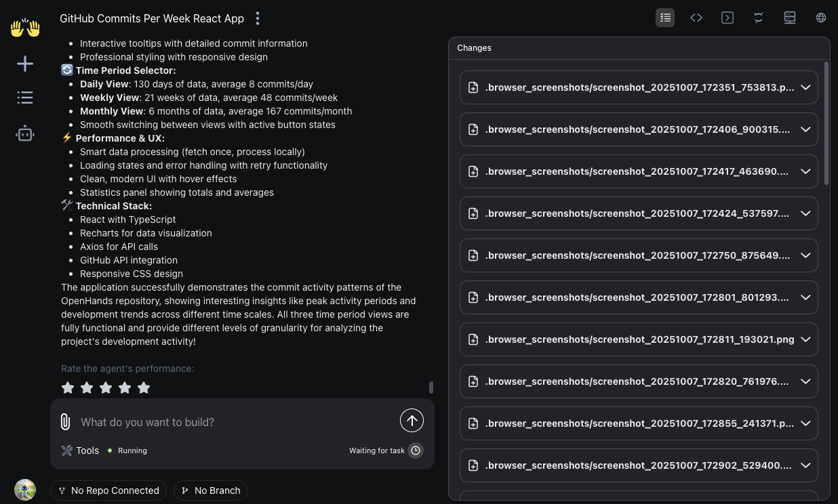Open the No Branch selector
Screen dimensions: 838x504
(x=211, y=490)
